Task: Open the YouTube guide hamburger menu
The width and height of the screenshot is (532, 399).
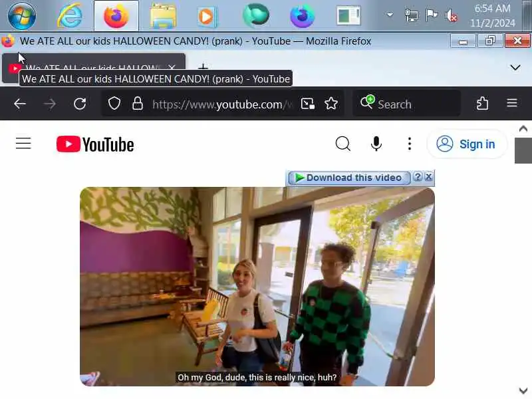Action: (23, 144)
